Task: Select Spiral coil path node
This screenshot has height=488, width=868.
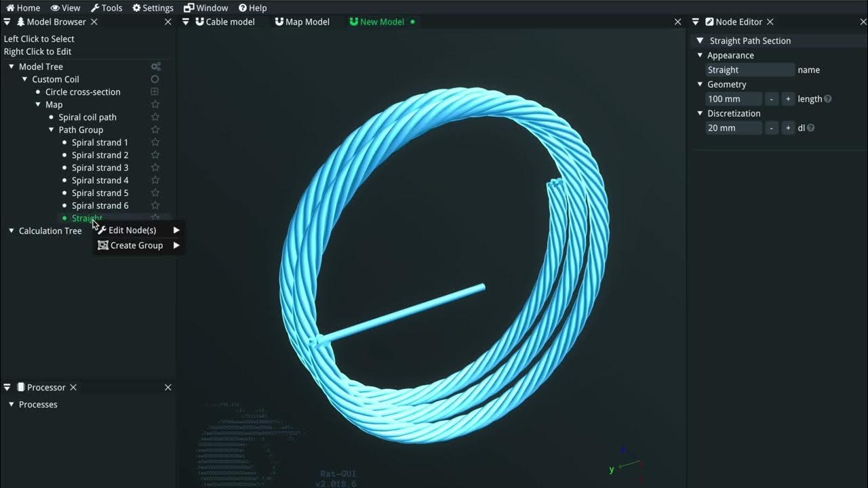Action: coord(87,117)
